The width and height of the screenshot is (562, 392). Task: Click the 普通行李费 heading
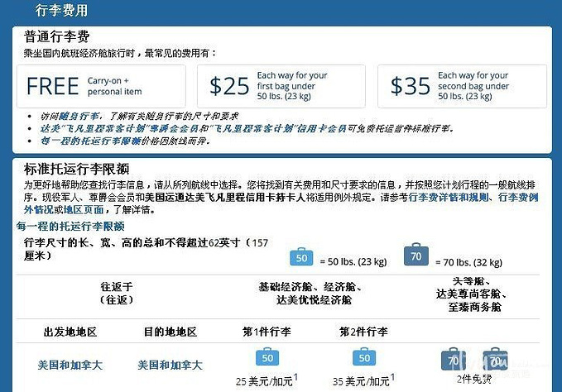pos(56,36)
